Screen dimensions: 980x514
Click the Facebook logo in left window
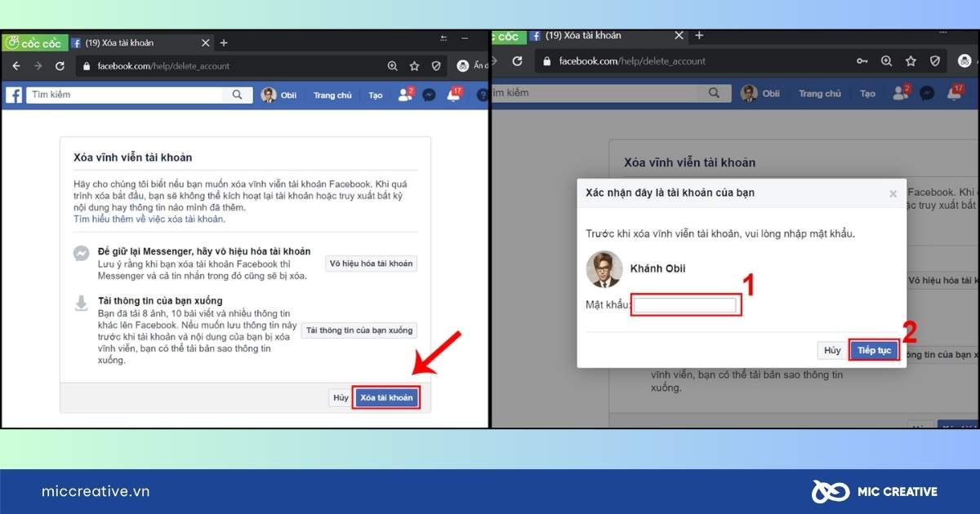[13, 95]
